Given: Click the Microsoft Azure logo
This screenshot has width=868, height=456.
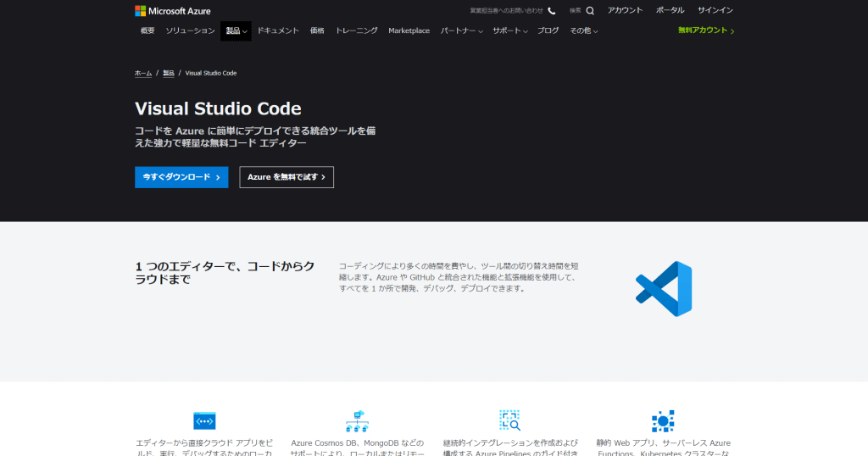Looking at the screenshot, I should pyautogui.click(x=173, y=10).
